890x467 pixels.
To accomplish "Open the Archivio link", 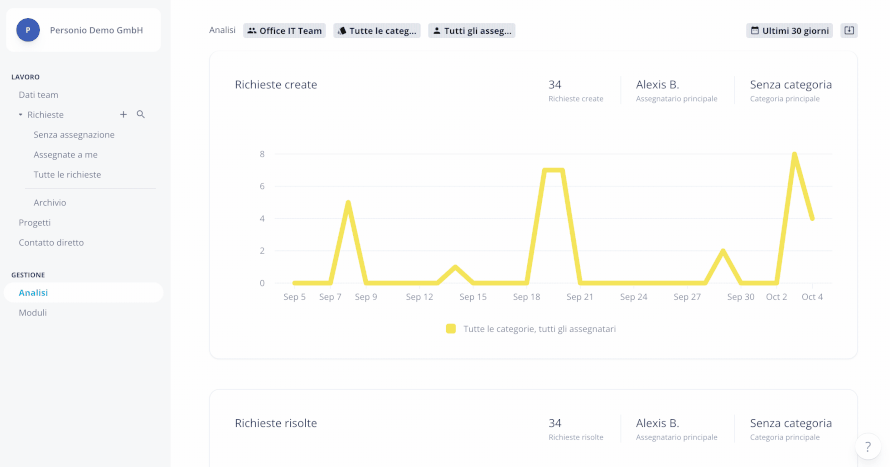I will [49, 203].
